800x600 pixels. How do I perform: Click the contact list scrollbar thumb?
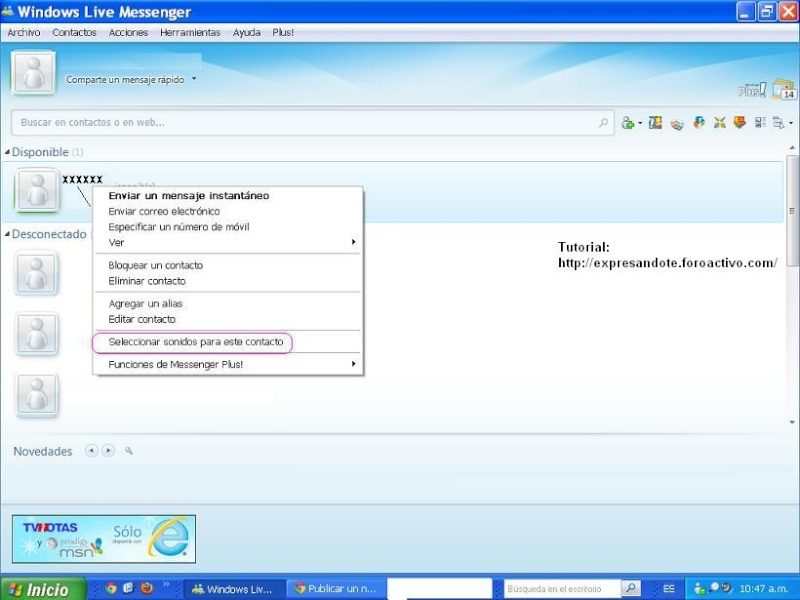[x=792, y=211]
